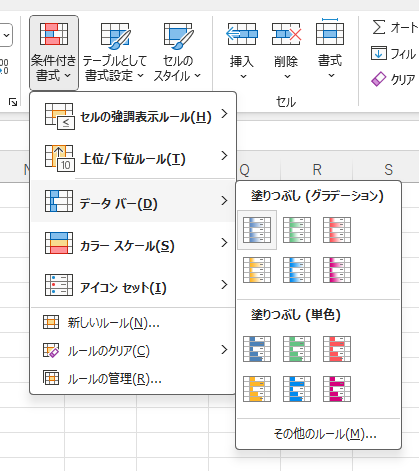Expand the ルールのクリア submenu arrow

[224, 350]
